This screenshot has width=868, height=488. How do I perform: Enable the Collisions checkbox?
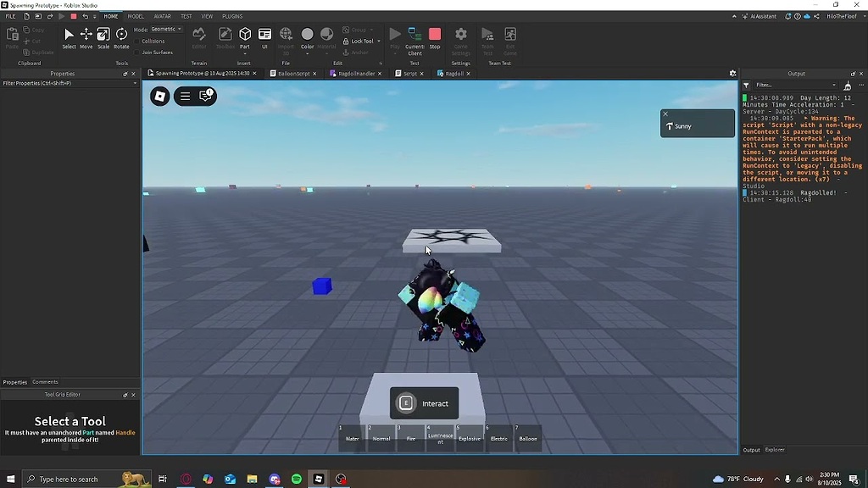[136, 41]
